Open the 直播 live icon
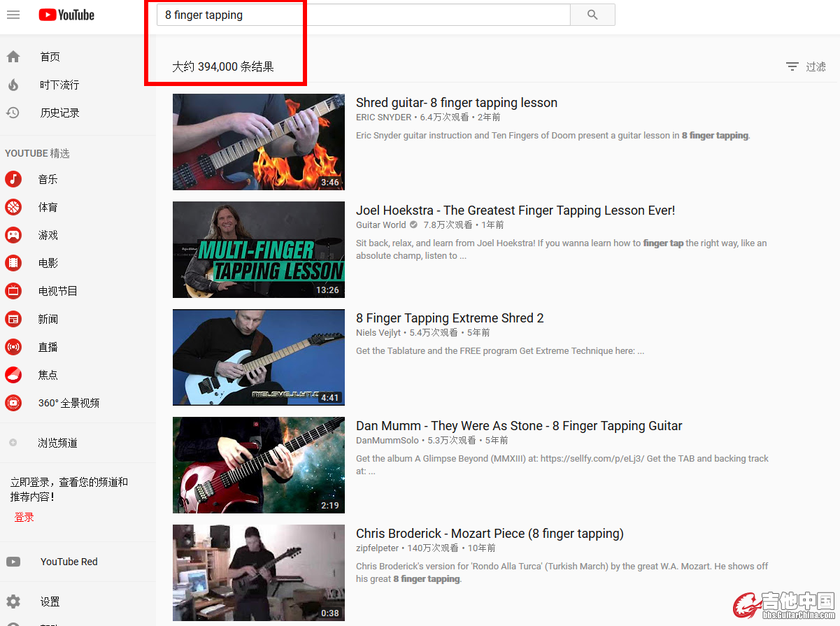Screen dimensions: 840x626 13,347
